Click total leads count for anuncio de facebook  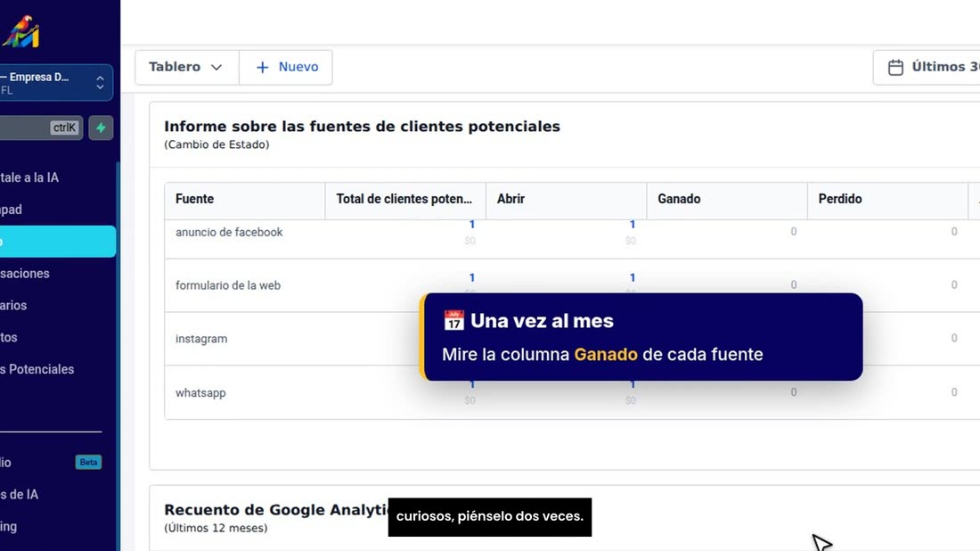pyautogui.click(x=472, y=225)
